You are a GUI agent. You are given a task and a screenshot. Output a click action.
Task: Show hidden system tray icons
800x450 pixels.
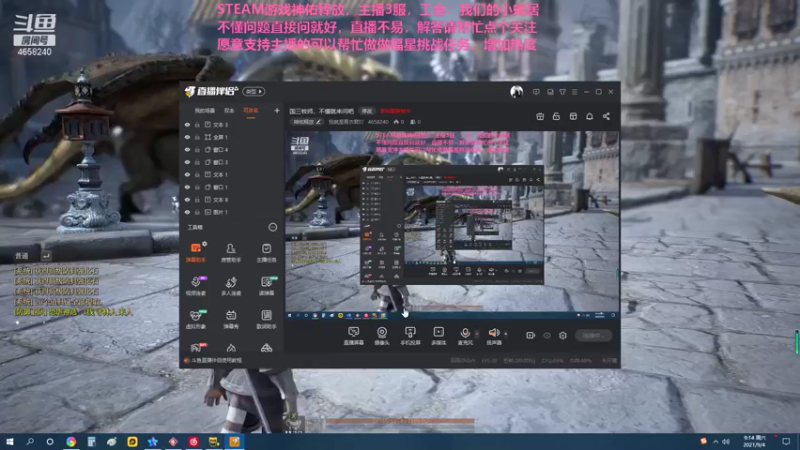pyautogui.click(x=715, y=441)
